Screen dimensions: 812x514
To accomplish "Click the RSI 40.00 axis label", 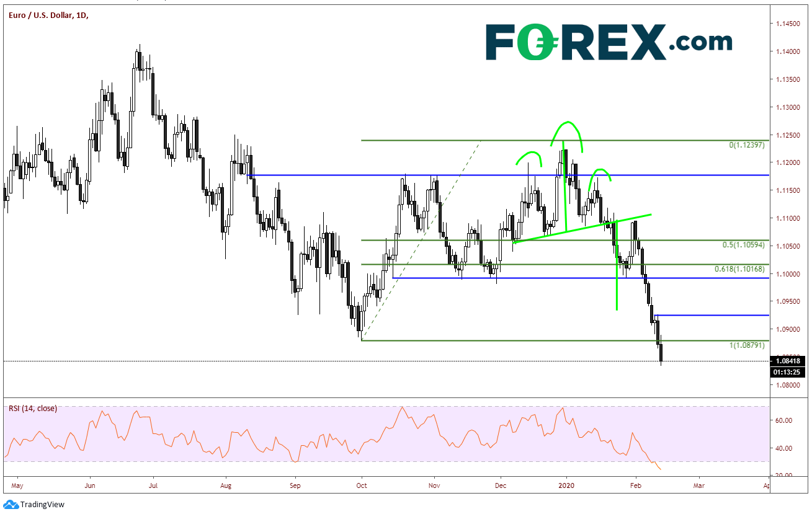I will tap(784, 448).
